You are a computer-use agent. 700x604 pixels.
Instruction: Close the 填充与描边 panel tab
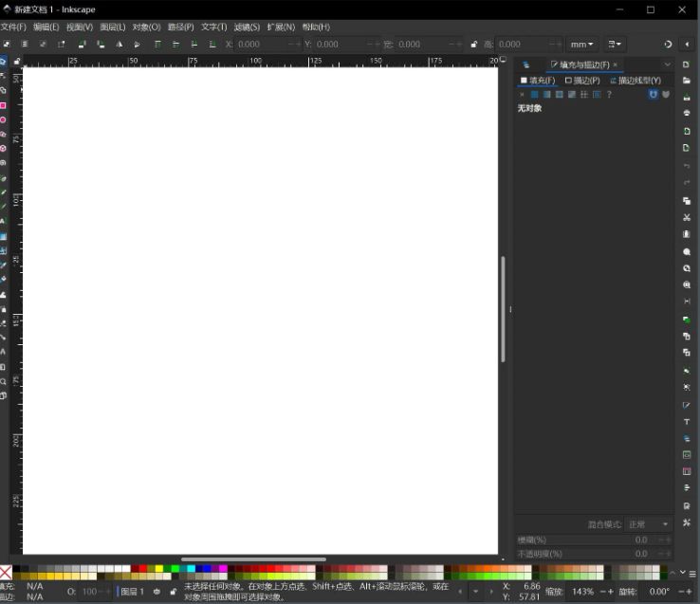pos(615,64)
